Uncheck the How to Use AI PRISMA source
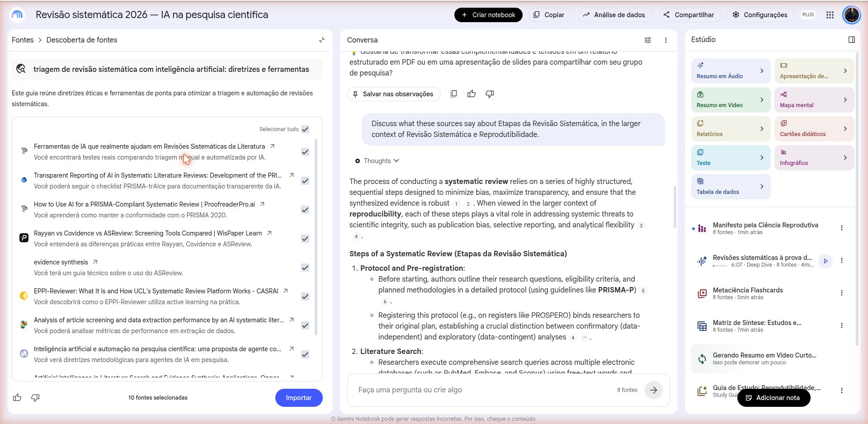868x424 pixels. pos(305,210)
